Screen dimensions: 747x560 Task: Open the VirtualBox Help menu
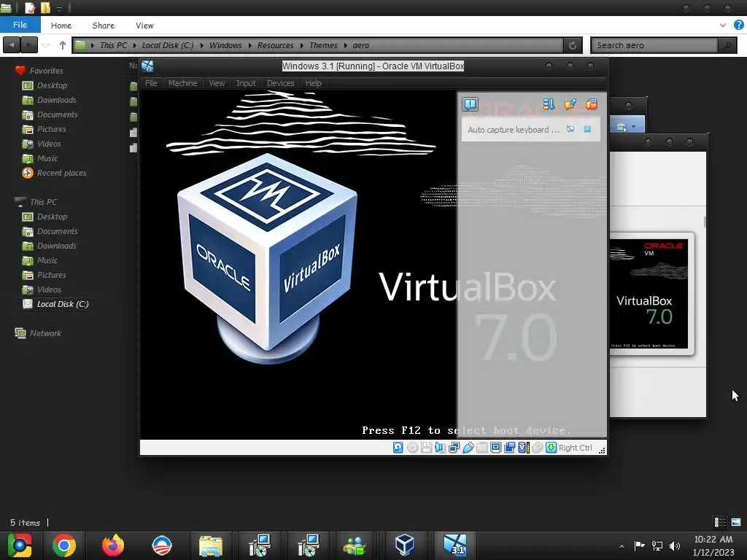pyautogui.click(x=314, y=83)
